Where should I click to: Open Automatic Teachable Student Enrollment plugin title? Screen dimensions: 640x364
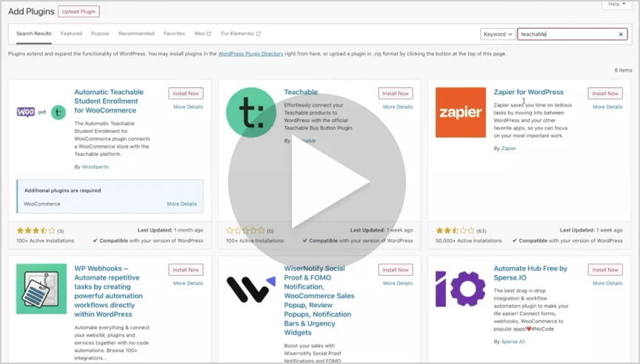pos(109,101)
